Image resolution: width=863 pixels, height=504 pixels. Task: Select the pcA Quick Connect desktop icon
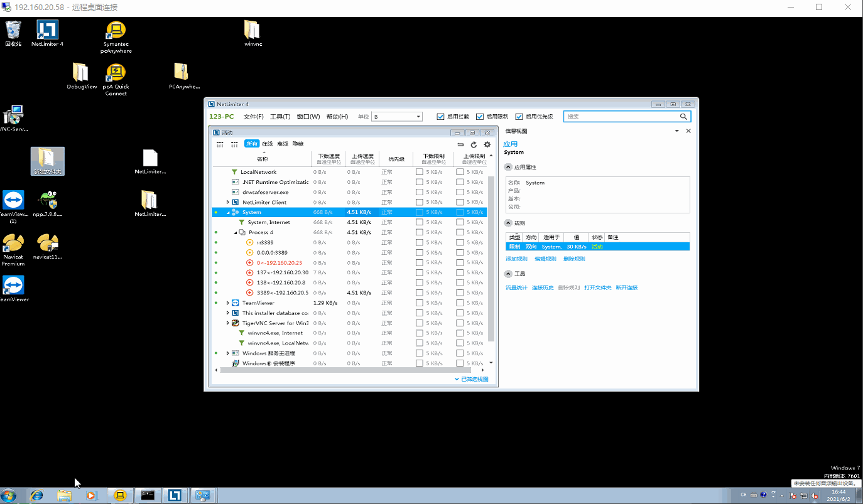pyautogui.click(x=116, y=80)
